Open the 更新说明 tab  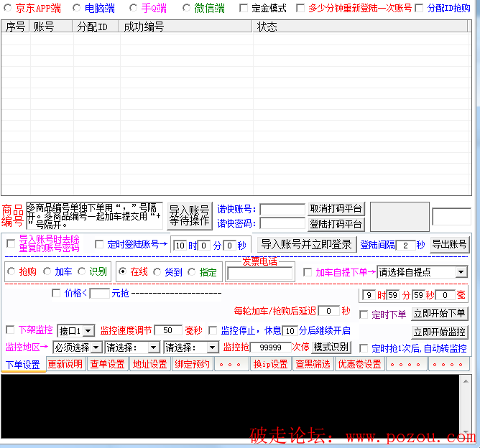65,364
